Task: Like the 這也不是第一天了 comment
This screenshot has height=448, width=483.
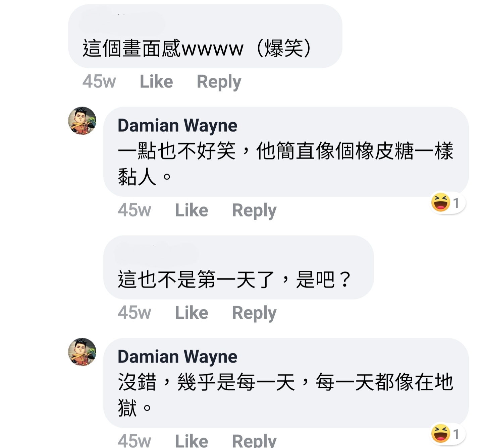Action: click(x=192, y=313)
